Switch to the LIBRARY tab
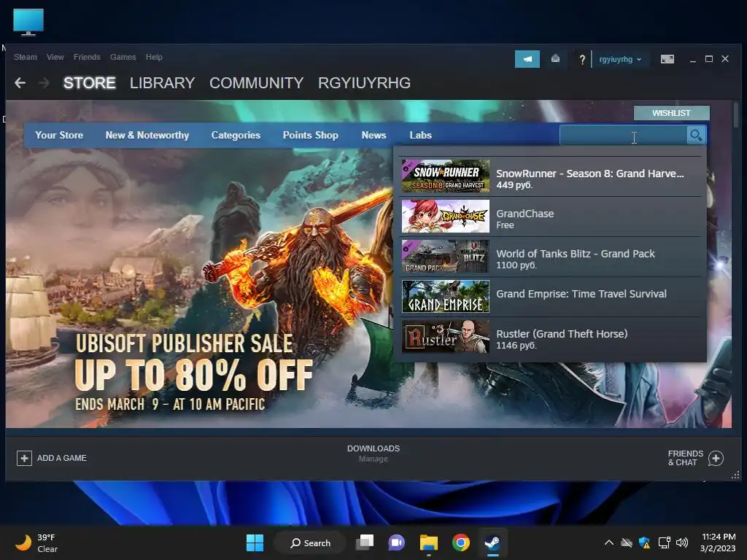Viewport: 747px width, 560px height. (162, 83)
